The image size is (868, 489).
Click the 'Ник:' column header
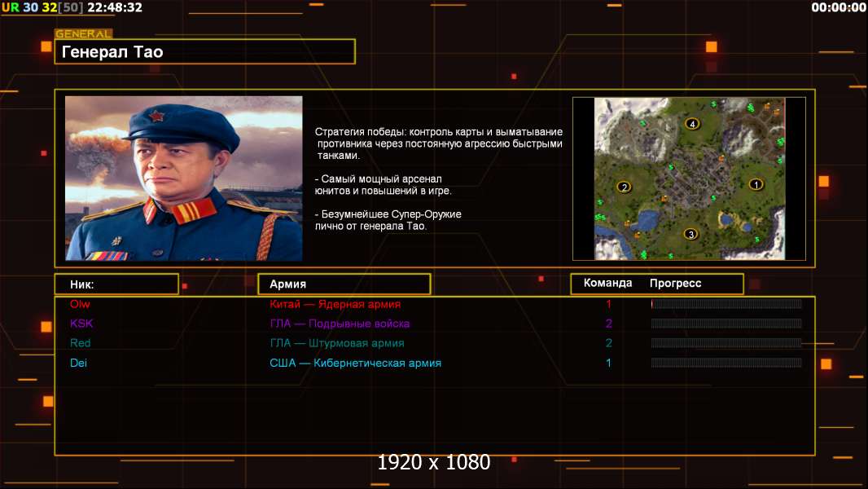click(x=116, y=284)
